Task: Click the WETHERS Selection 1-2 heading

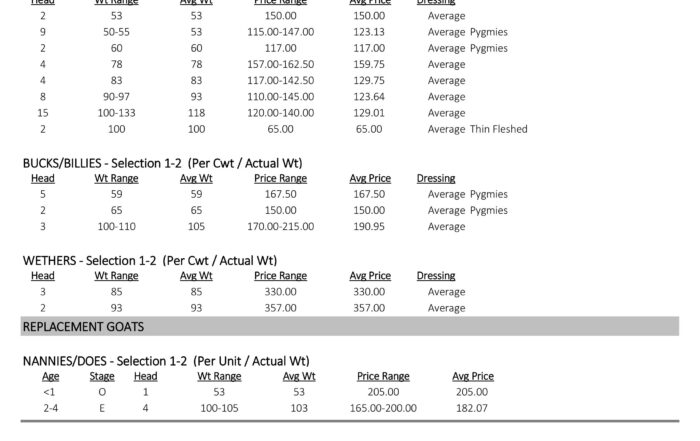Action: point(149,260)
